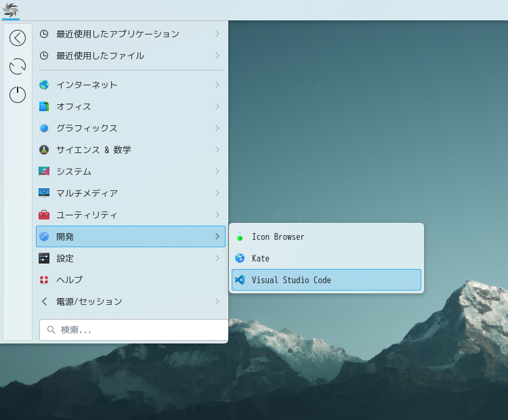Click the clock icon beside 最近使用したアプリケーション

44,34
